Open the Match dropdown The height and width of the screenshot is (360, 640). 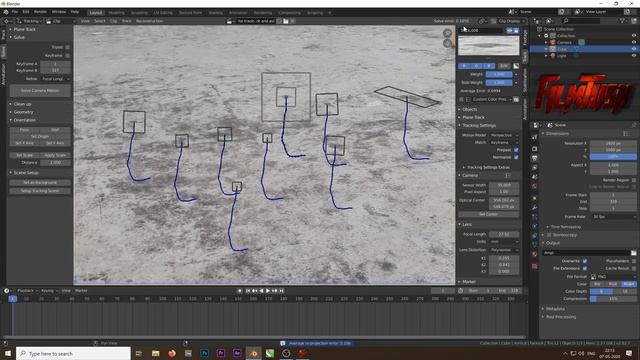pyautogui.click(x=504, y=142)
